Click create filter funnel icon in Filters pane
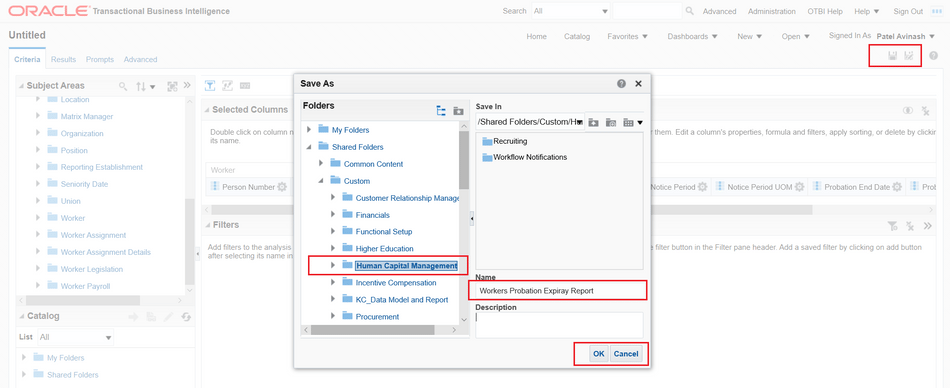 pyautogui.click(x=892, y=226)
